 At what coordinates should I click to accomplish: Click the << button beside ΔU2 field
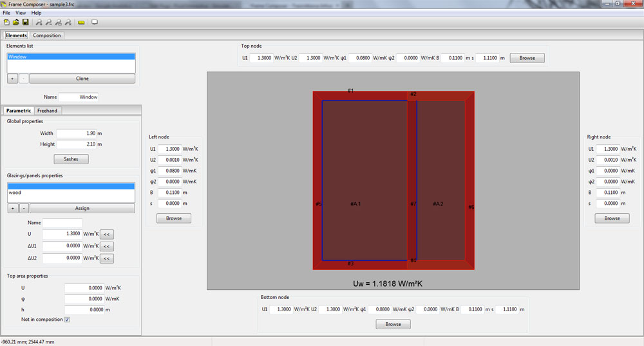point(107,258)
